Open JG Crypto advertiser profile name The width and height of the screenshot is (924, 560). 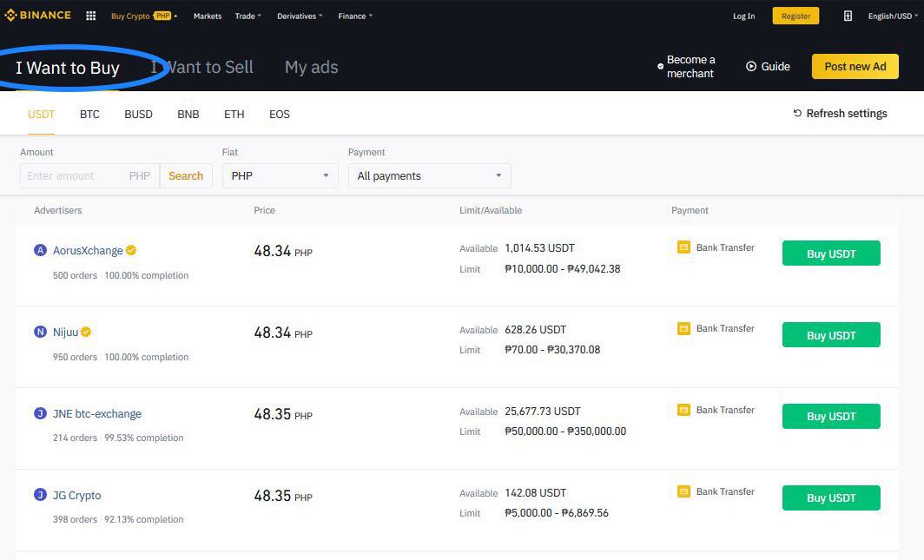point(76,495)
